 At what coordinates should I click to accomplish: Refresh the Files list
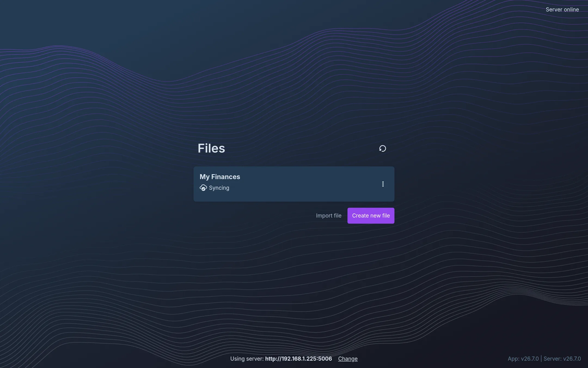point(382,148)
